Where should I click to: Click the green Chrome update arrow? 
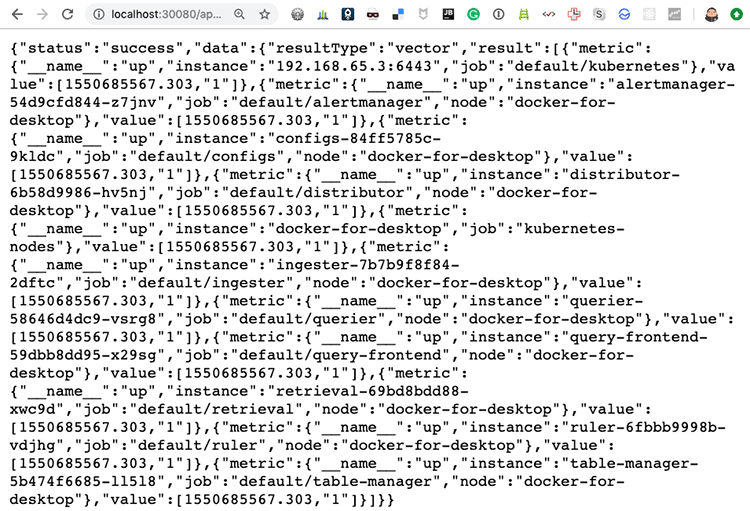(x=737, y=14)
